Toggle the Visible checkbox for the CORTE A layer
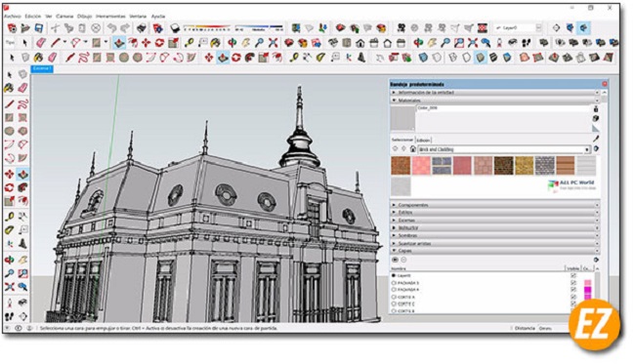Viewport: 635px width, 364px height. [573, 297]
